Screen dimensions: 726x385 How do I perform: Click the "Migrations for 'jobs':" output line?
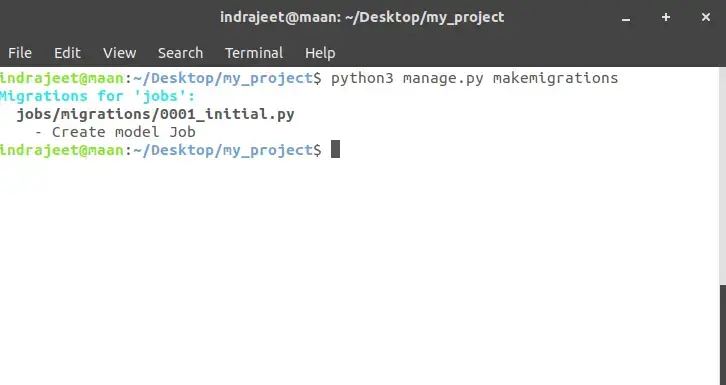(x=98, y=96)
